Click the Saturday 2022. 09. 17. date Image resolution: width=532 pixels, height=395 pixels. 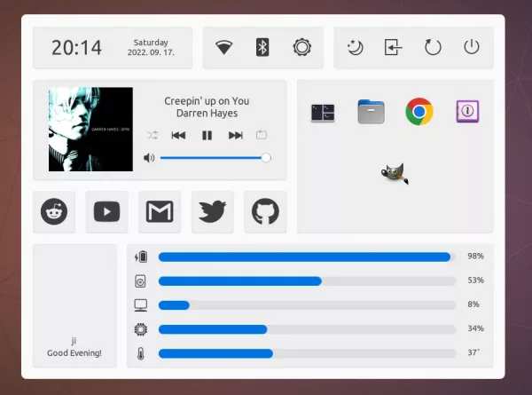[x=151, y=47]
